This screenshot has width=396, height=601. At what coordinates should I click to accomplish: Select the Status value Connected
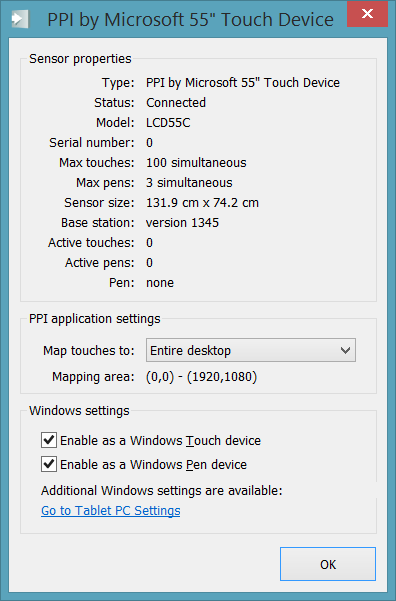(x=176, y=103)
